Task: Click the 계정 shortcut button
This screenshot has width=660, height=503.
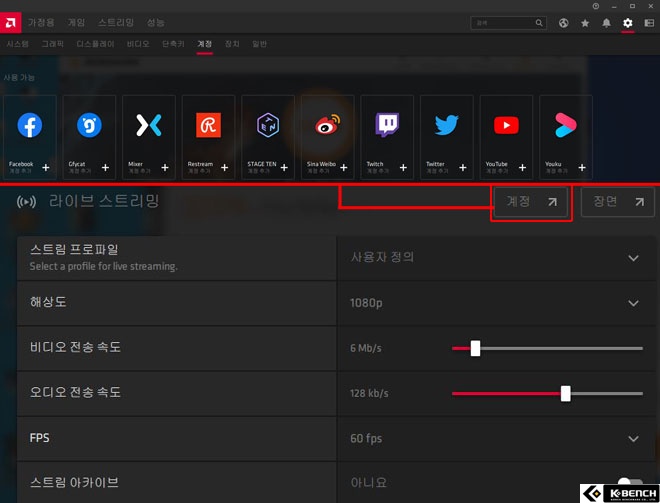Action: tap(531, 202)
